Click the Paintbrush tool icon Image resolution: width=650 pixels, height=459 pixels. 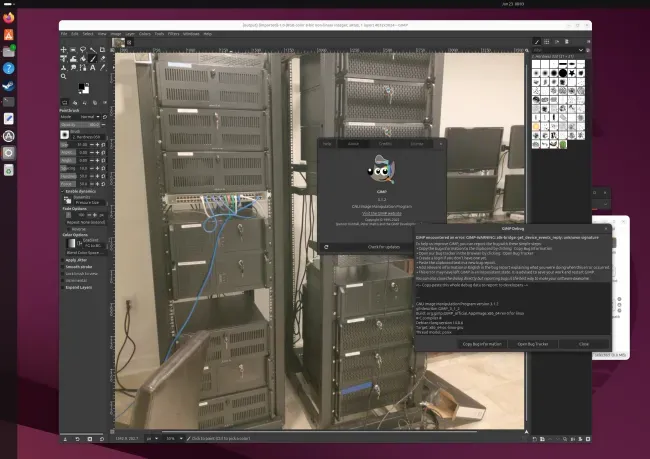click(x=92, y=59)
